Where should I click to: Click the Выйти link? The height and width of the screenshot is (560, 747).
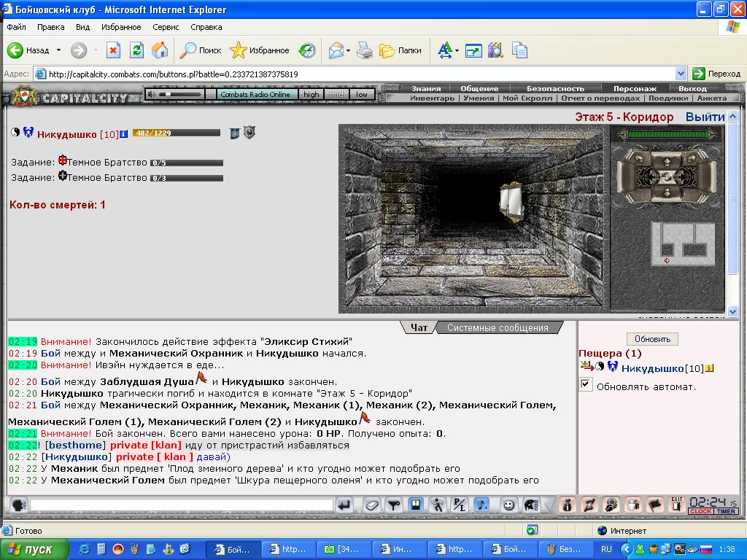tap(705, 117)
